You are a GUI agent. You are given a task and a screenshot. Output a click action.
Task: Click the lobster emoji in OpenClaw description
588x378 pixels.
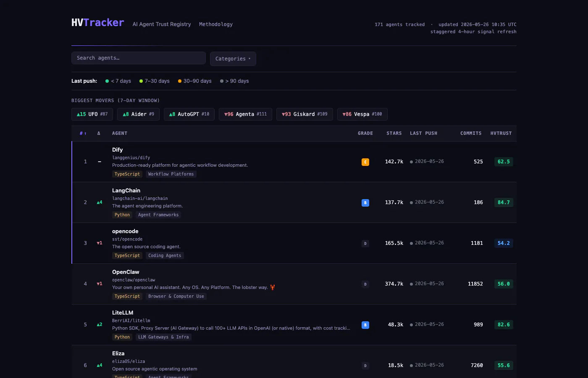[273, 287]
